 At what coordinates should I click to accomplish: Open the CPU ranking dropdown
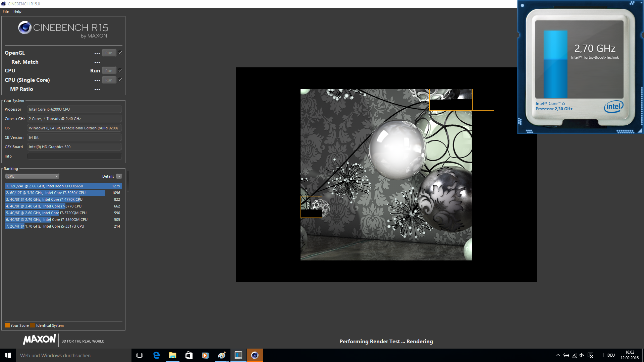pyautogui.click(x=32, y=176)
